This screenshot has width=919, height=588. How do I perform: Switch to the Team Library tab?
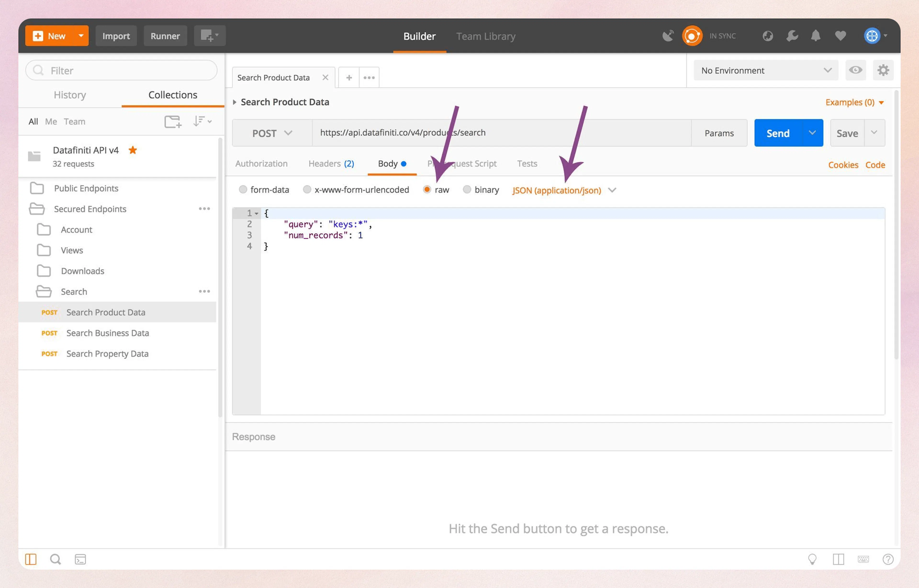[x=486, y=36]
